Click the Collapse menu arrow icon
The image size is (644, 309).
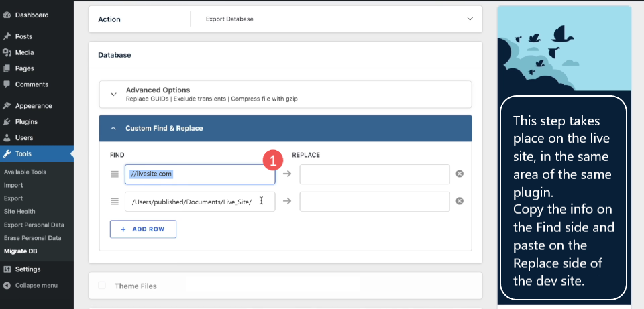(7, 285)
